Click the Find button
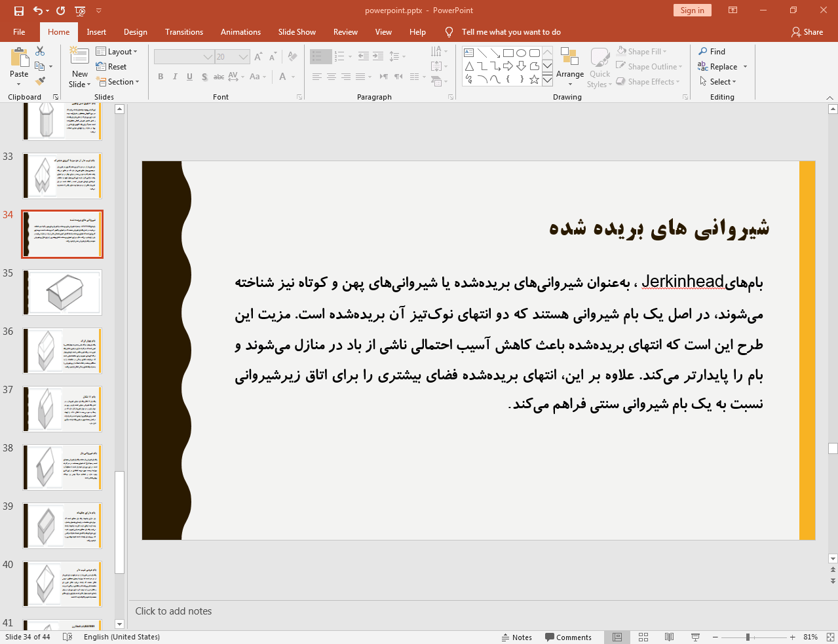The height and width of the screenshot is (644, 838). pyautogui.click(x=712, y=52)
